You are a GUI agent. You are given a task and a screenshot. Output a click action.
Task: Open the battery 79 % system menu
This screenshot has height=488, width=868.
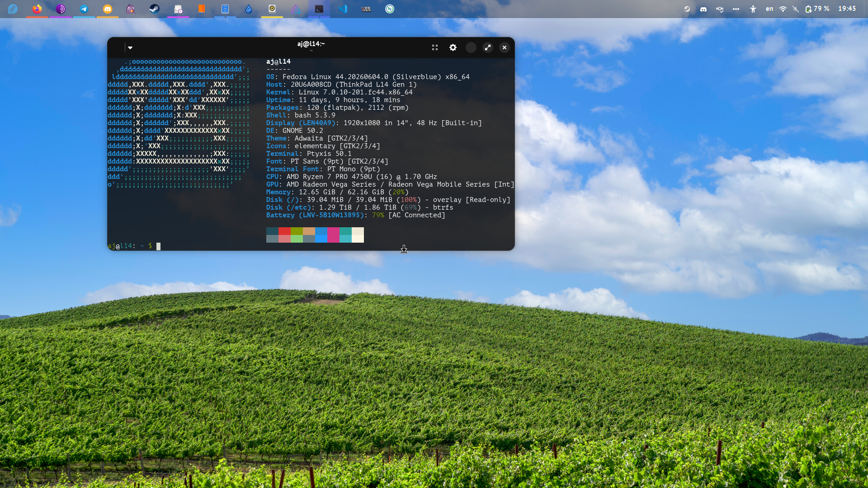(817, 9)
